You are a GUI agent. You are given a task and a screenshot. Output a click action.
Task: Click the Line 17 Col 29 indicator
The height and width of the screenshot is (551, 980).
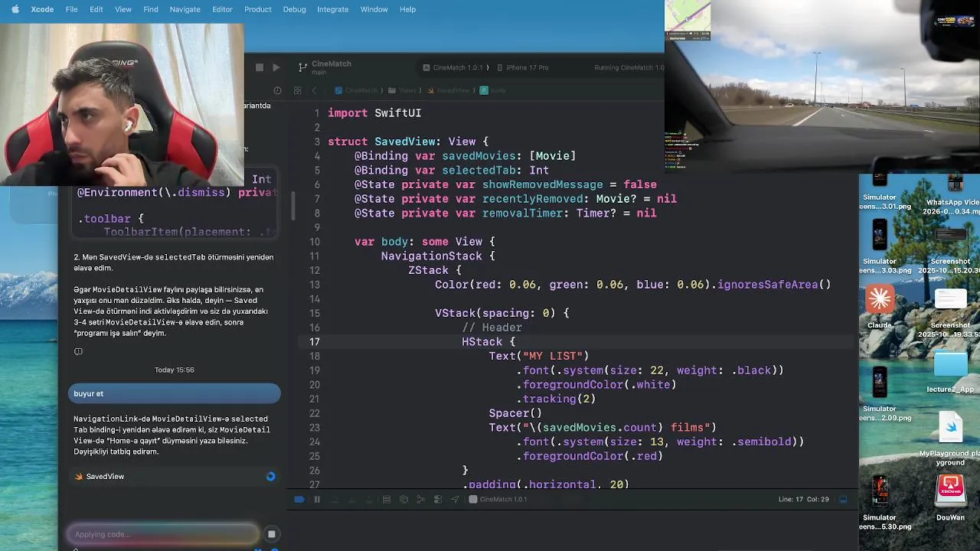tap(803, 499)
